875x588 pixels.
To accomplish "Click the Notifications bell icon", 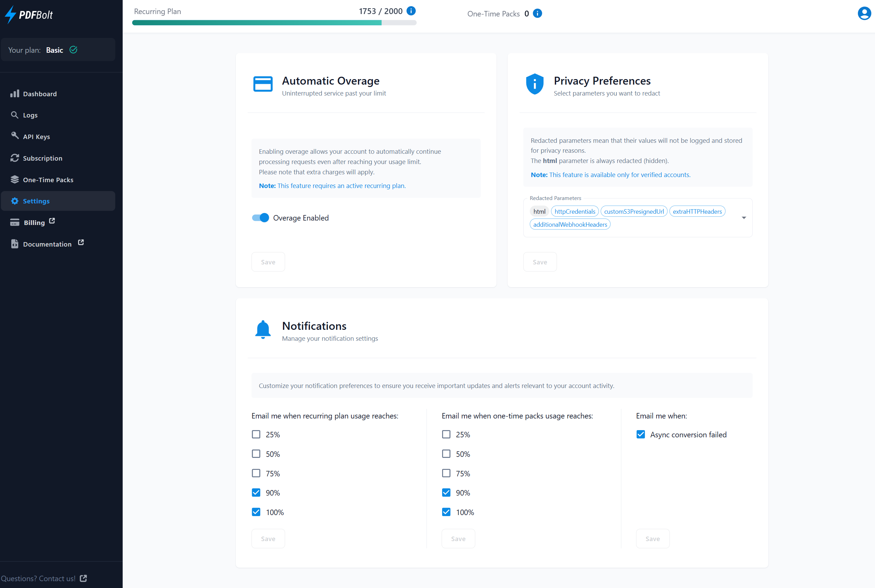I will pyautogui.click(x=262, y=330).
